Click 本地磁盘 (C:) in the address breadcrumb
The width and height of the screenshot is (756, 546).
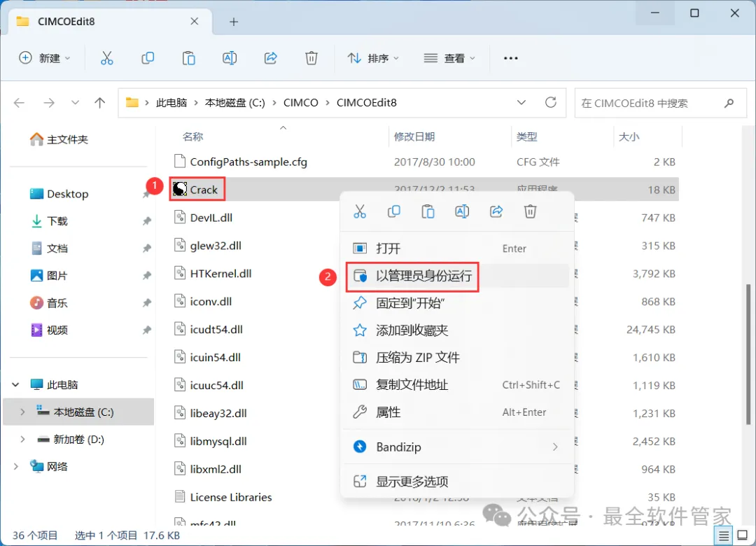(234, 103)
